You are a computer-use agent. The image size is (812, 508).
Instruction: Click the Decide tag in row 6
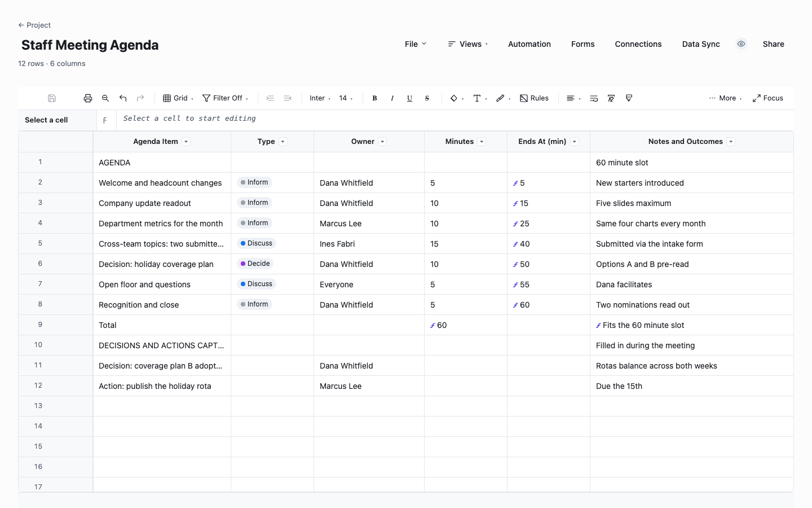coord(255,264)
